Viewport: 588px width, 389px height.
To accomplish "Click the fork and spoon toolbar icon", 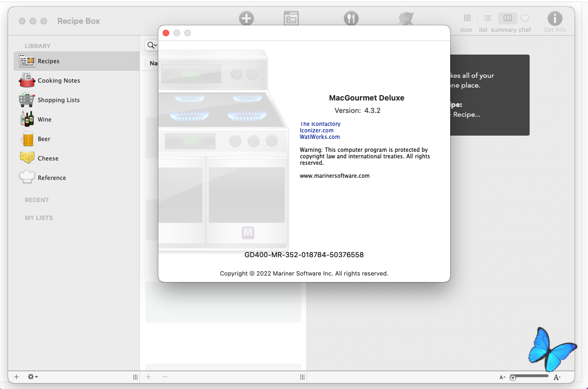I will coord(351,18).
